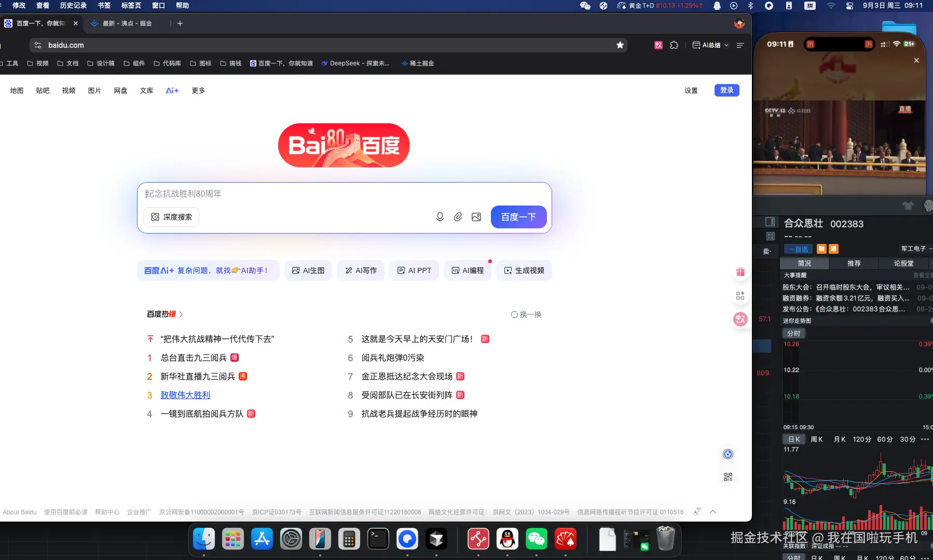Click the 登录 login button
Viewport: 933px width, 560px height.
click(x=726, y=90)
